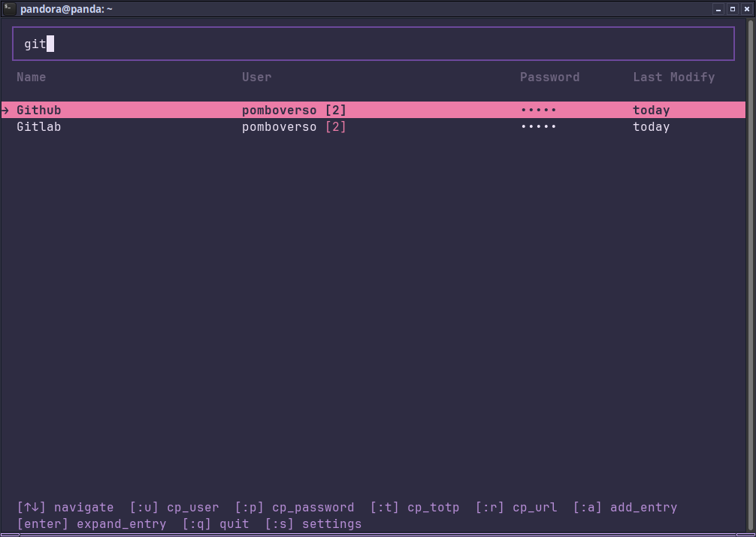Click the selection arrow beside Github

click(x=5, y=111)
